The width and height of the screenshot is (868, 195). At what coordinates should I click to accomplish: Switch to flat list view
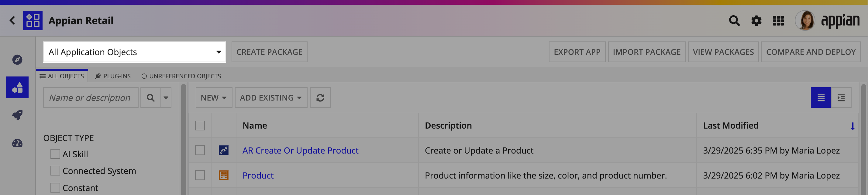(821, 98)
